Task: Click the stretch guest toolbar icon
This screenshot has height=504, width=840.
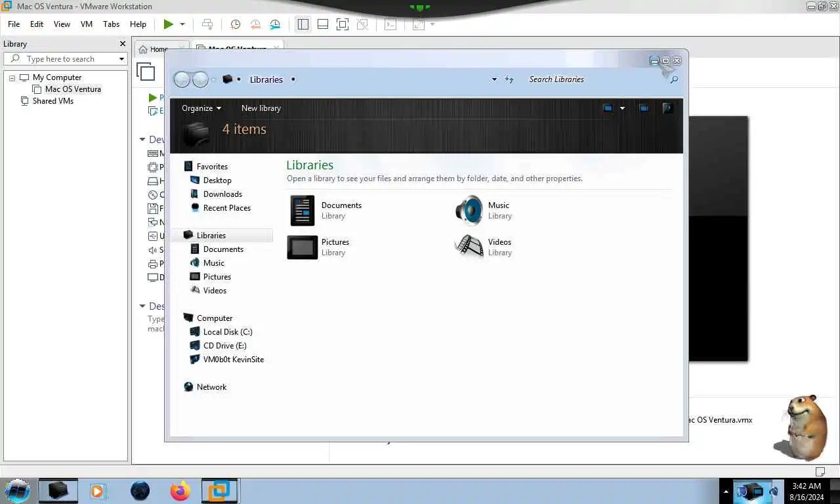Action: [418, 24]
